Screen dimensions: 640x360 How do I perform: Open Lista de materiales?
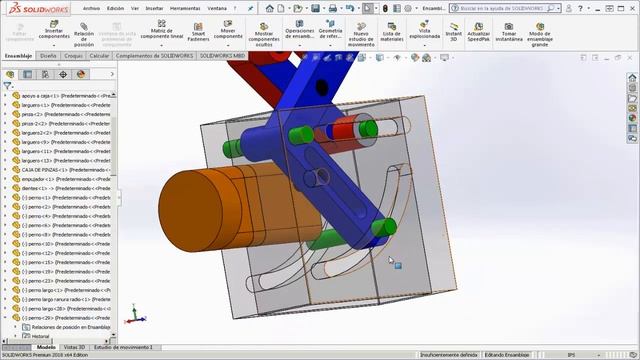(x=392, y=32)
